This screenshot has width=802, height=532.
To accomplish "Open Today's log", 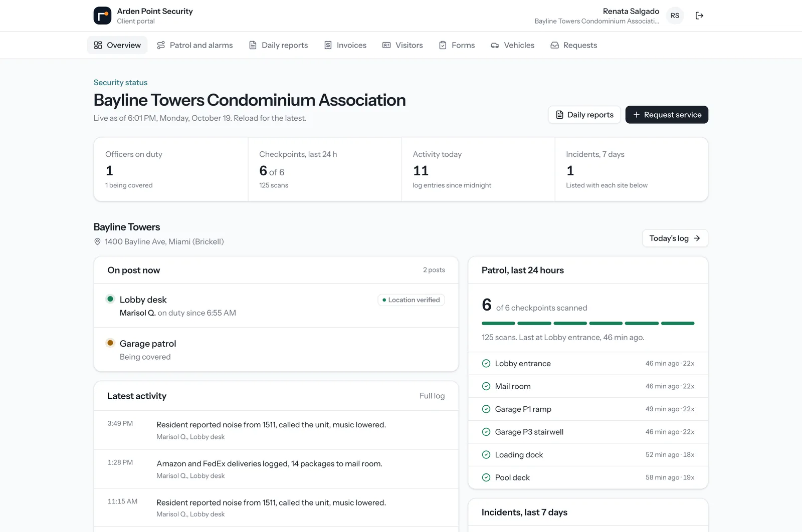I will pyautogui.click(x=675, y=238).
